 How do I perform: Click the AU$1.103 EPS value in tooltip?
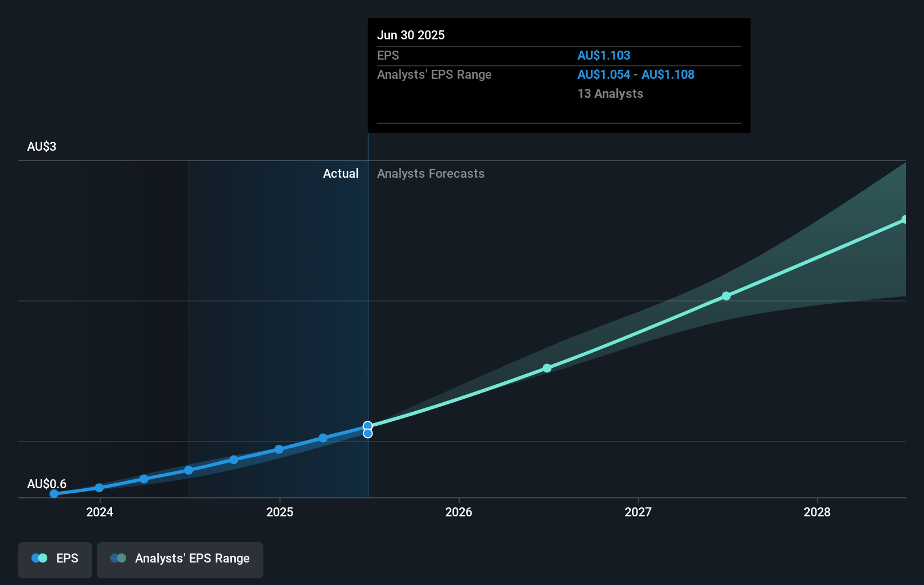604,55
